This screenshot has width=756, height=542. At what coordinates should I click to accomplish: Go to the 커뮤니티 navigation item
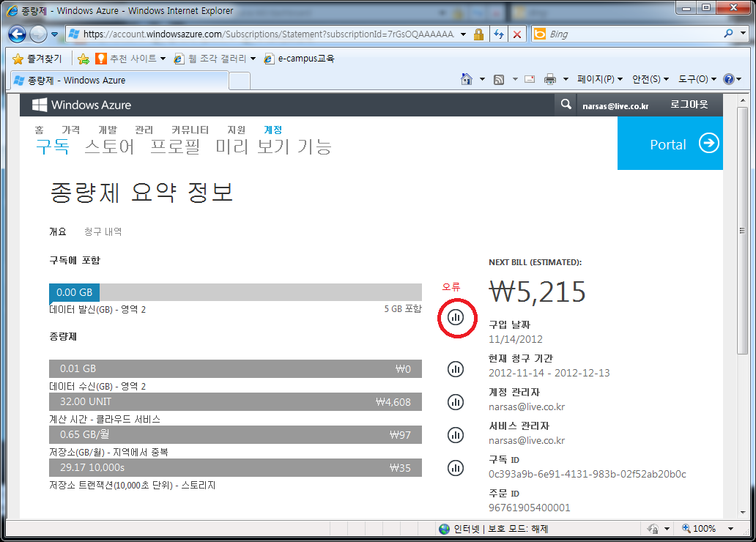coord(190,130)
